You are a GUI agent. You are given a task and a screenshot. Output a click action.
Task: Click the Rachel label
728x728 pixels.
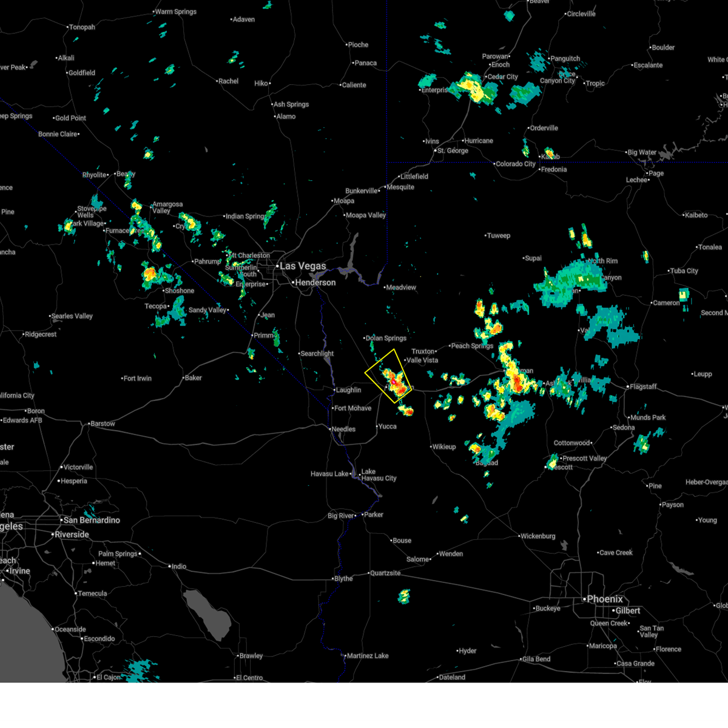pyautogui.click(x=229, y=81)
